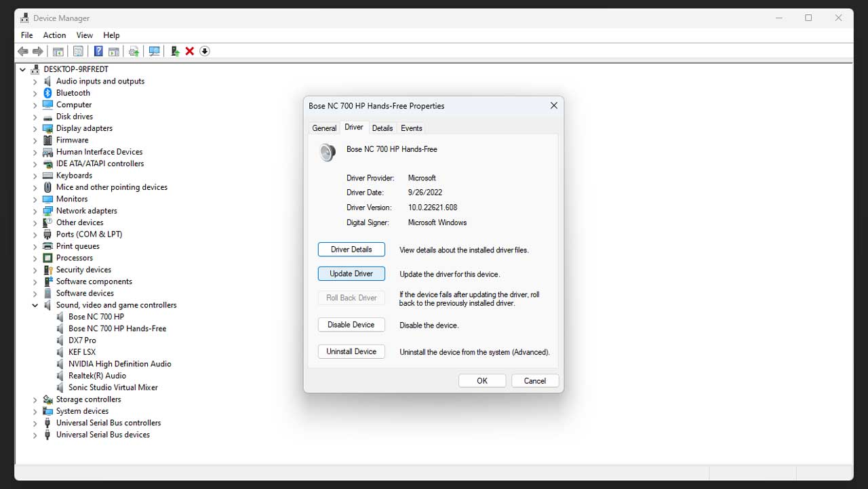Click the Back arrow toolbar icon
The image size is (868, 489).
[23, 52]
